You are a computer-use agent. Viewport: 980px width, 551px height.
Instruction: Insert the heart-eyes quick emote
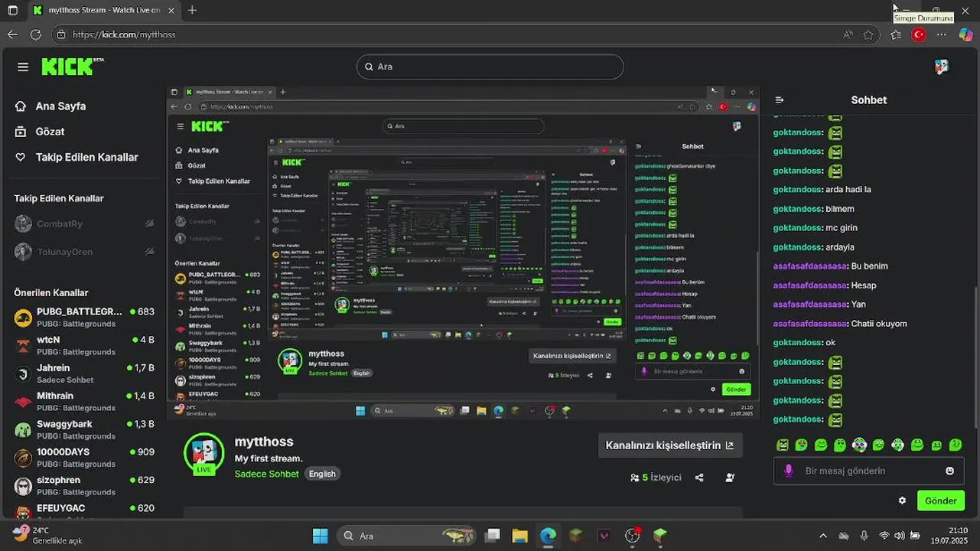point(801,445)
